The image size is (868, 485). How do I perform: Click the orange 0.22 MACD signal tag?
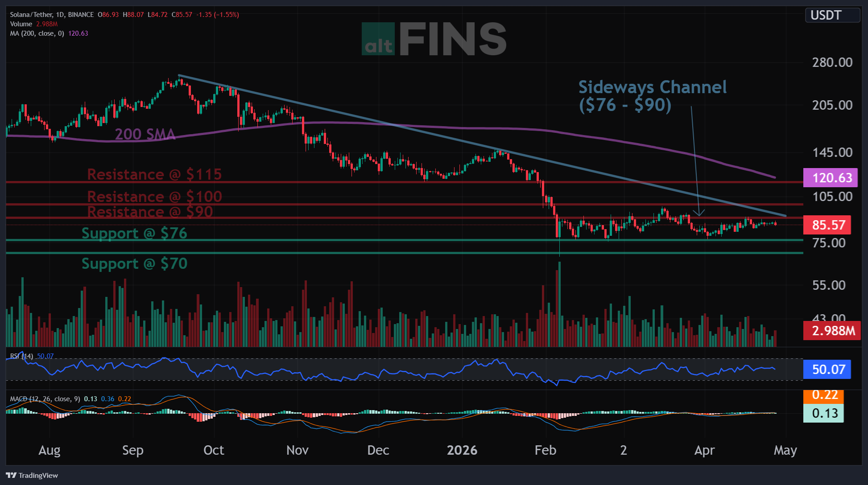[824, 395]
